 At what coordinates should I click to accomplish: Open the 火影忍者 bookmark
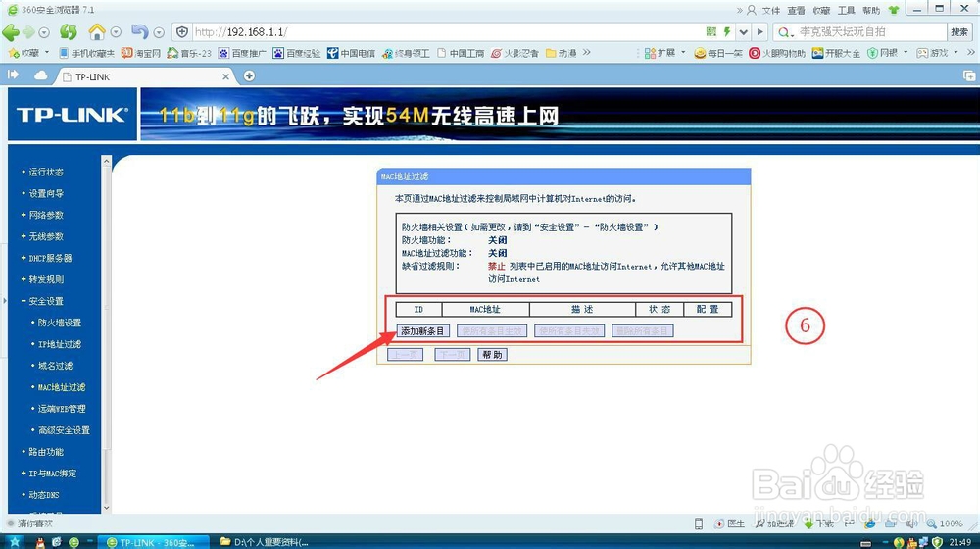pyautogui.click(x=514, y=53)
